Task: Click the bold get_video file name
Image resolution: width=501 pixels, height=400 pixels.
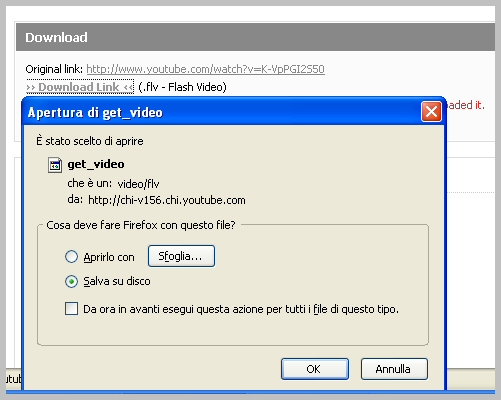Action: click(x=96, y=164)
